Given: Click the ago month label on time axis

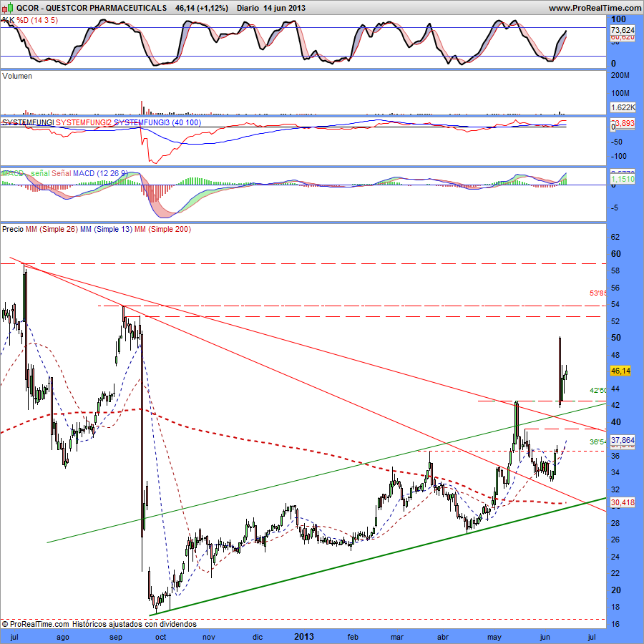Looking at the screenshot, I should coord(62,637).
